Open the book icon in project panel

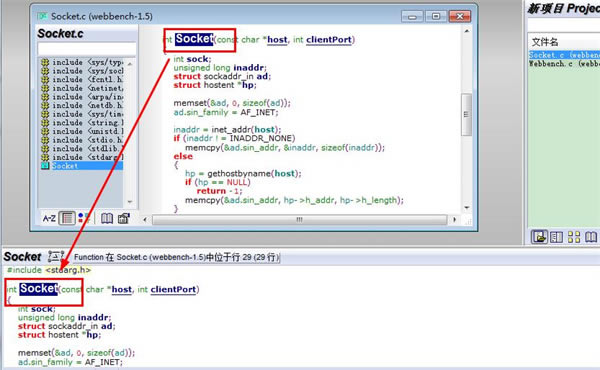click(591, 237)
